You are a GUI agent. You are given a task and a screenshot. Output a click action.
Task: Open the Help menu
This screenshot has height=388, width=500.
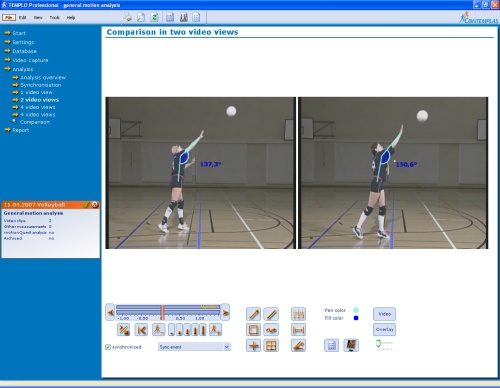tap(71, 18)
